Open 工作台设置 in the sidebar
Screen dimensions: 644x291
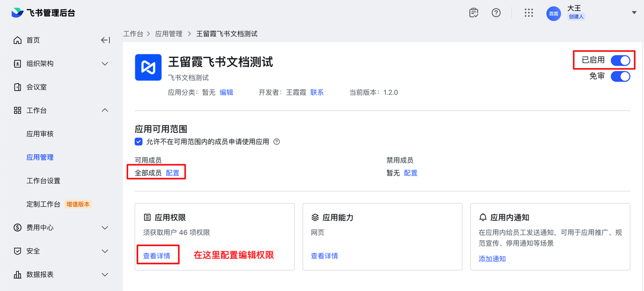point(43,181)
